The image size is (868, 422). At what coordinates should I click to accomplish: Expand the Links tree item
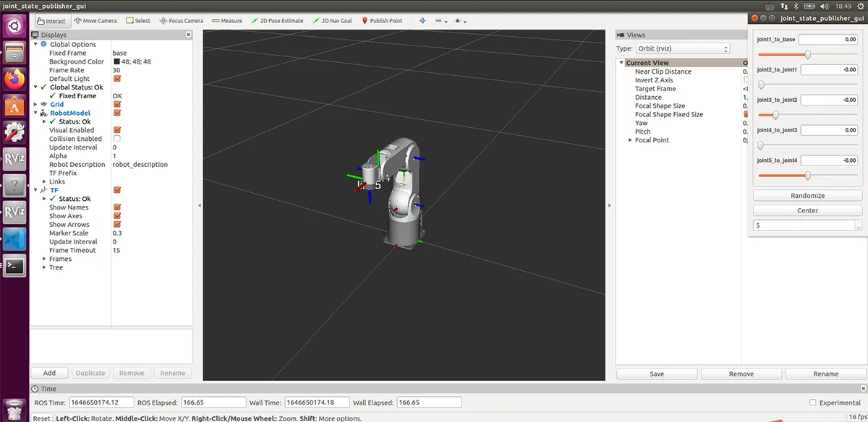click(x=45, y=182)
